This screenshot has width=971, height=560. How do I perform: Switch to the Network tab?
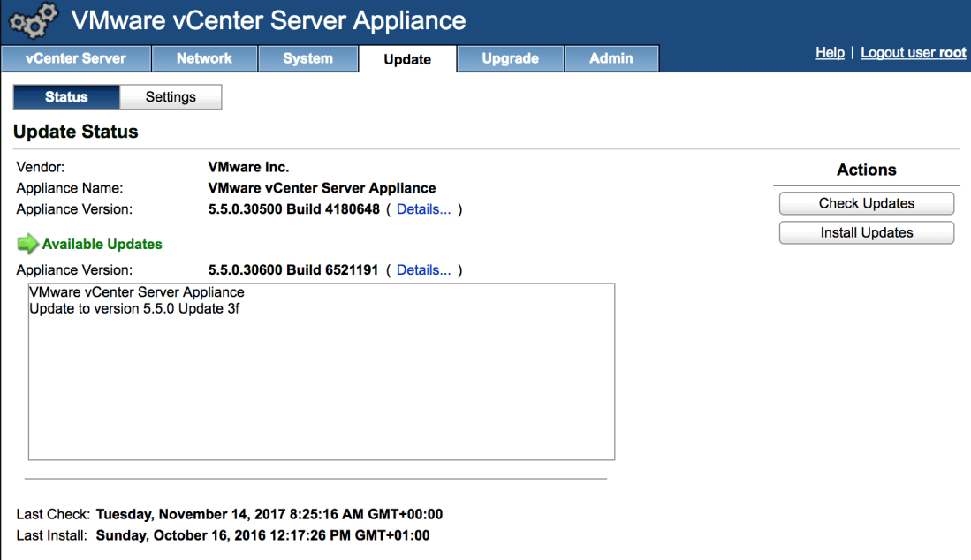(204, 58)
